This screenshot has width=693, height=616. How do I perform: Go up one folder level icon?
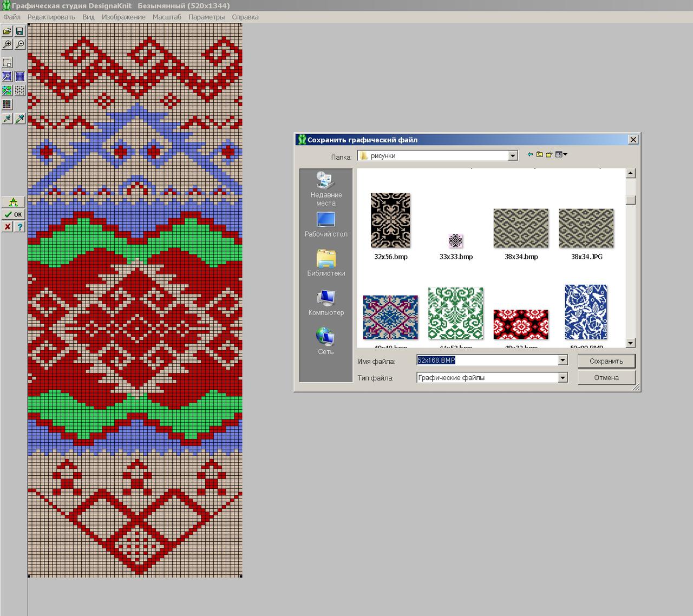tap(539, 154)
